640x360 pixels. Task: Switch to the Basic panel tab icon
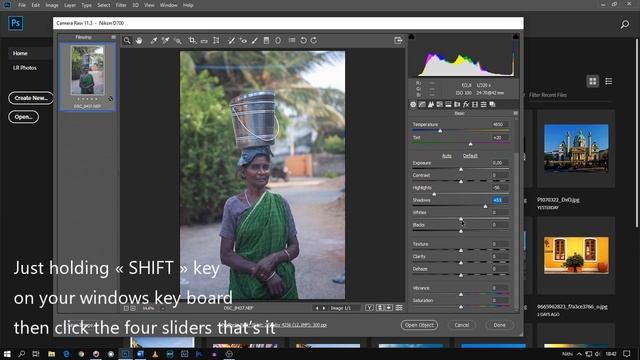(413, 104)
